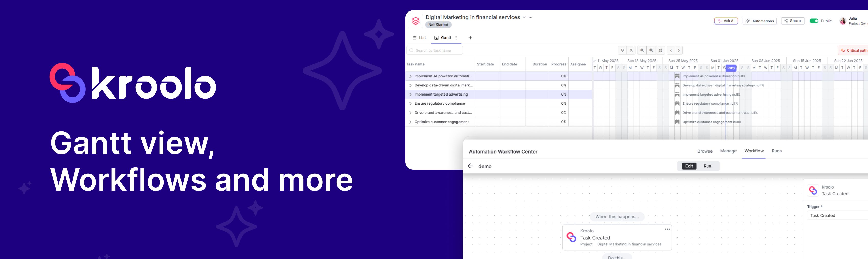
Task: Open the Runs tab
Action: (x=776, y=151)
